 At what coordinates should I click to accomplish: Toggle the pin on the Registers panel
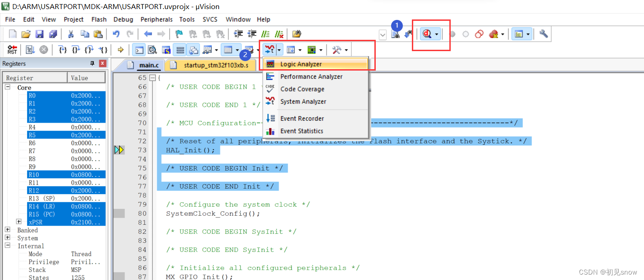coord(93,63)
